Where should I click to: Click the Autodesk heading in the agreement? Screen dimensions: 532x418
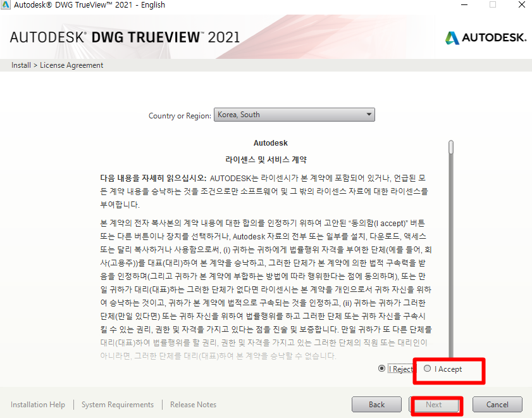point(270,143)
